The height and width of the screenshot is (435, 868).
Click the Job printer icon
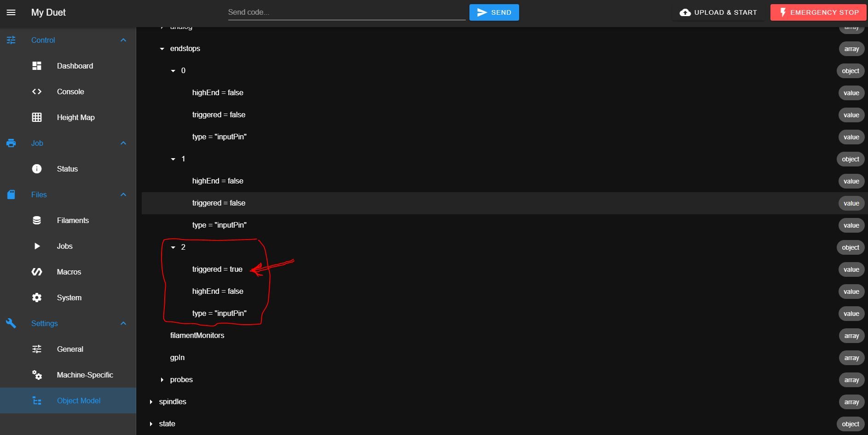(x=11, y=143)
